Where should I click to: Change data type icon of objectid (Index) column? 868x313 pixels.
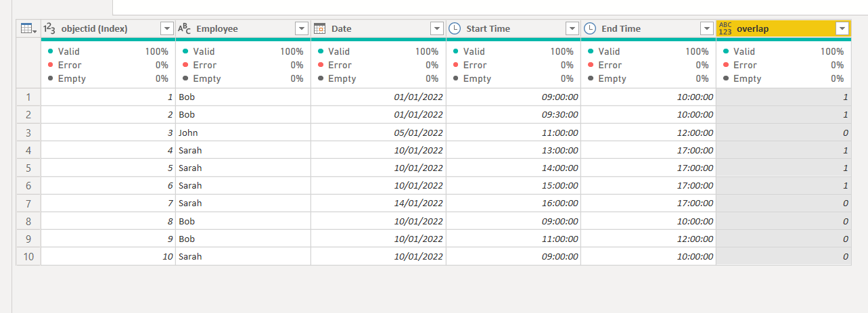pos(49,28)
